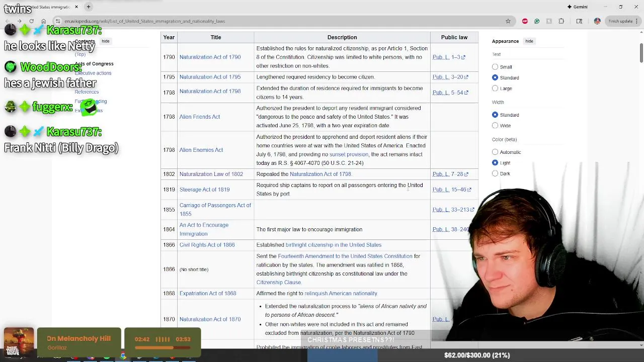The image size is (644, 362).
Task: Click the song progress bar overlay
Action: pyautogui.click(x=162, y=347)
